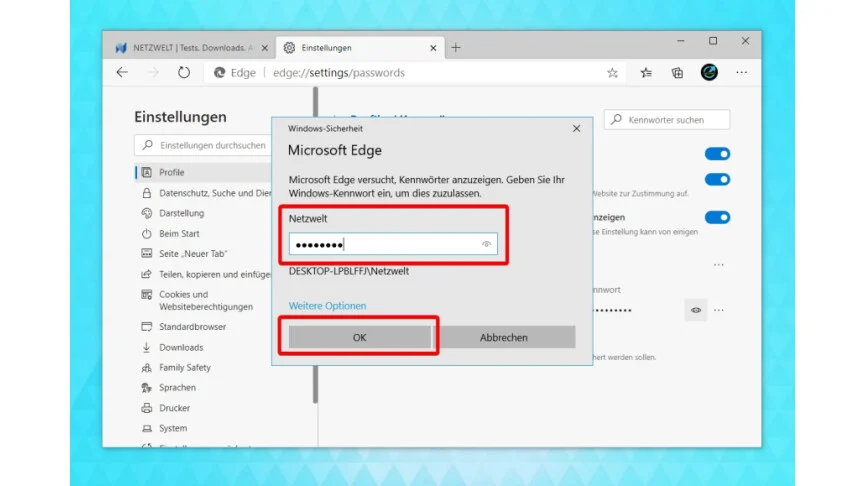Open the Collections icon in toolbar
This screenshot has height=486, width=864.
pyautogui.click(x=677, y=73)
